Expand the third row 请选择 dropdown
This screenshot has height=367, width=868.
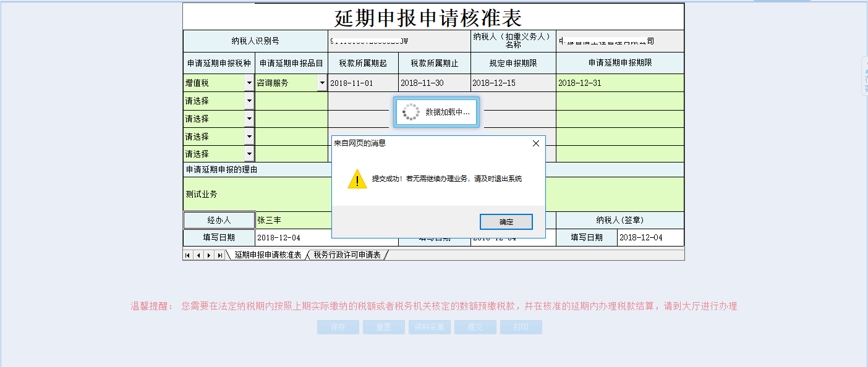[250, 118]
